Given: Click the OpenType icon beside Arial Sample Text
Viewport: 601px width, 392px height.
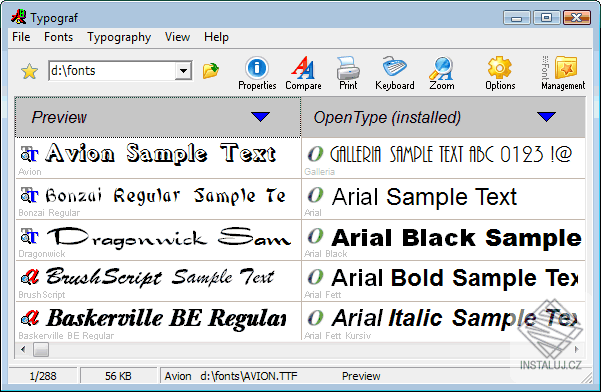Looking at the screenshot, I should pos(315,195).
